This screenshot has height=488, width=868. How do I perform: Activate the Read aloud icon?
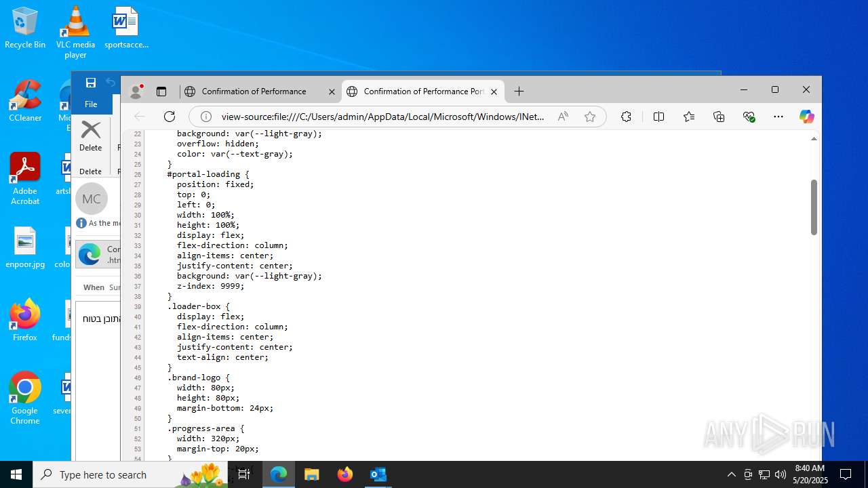563,117
